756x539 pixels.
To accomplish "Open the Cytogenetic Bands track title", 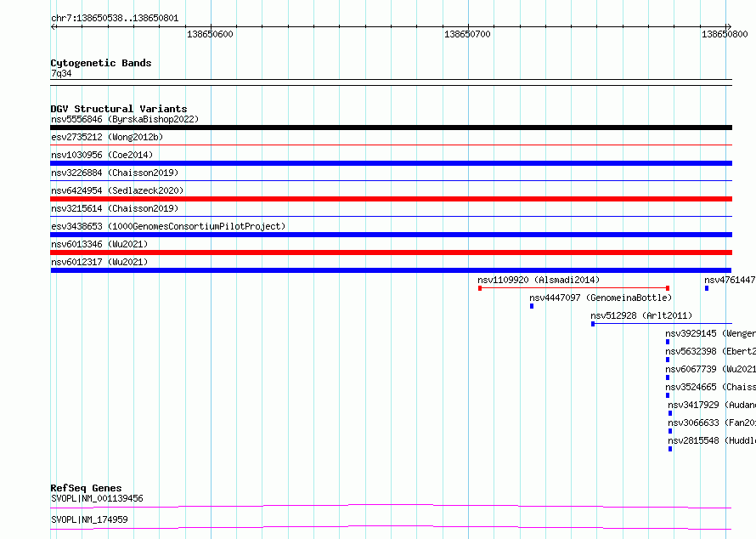I will coord(101,63).
